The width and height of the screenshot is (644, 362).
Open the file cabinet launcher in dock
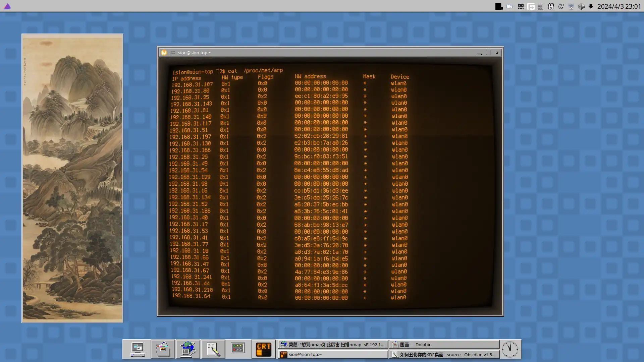163,349
